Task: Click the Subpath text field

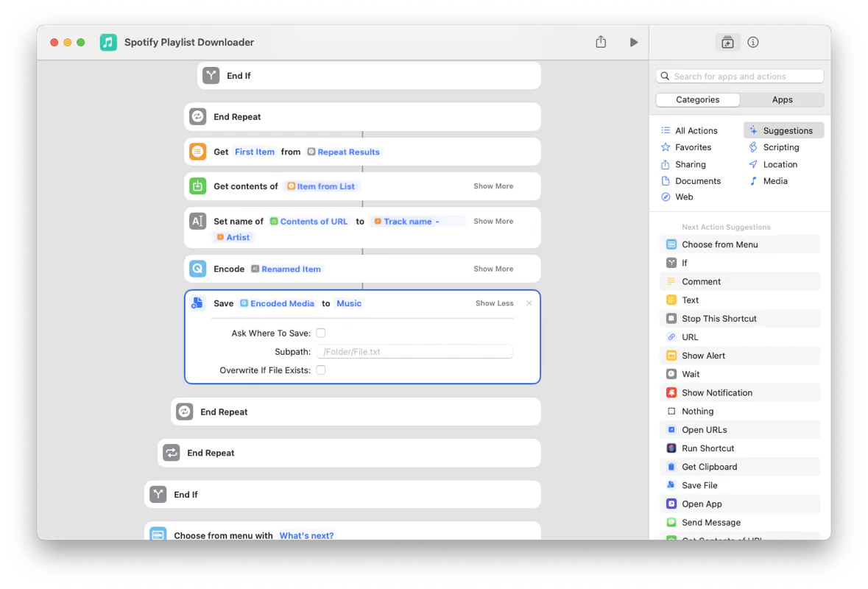Action: tap(414, 351)
